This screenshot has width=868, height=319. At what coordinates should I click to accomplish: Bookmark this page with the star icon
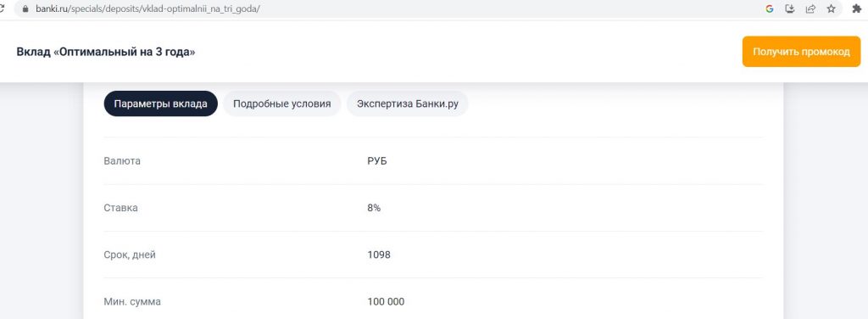point(831,8)
